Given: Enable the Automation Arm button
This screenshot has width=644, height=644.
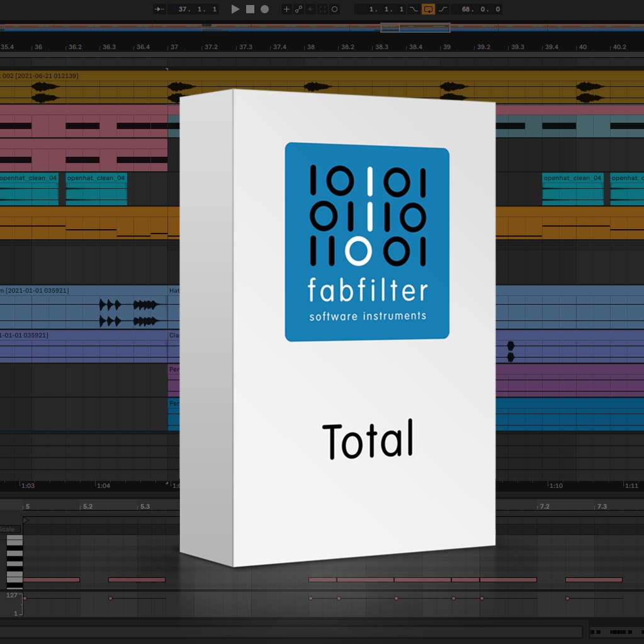Looking at the screenshot, I should click(298, 9).
